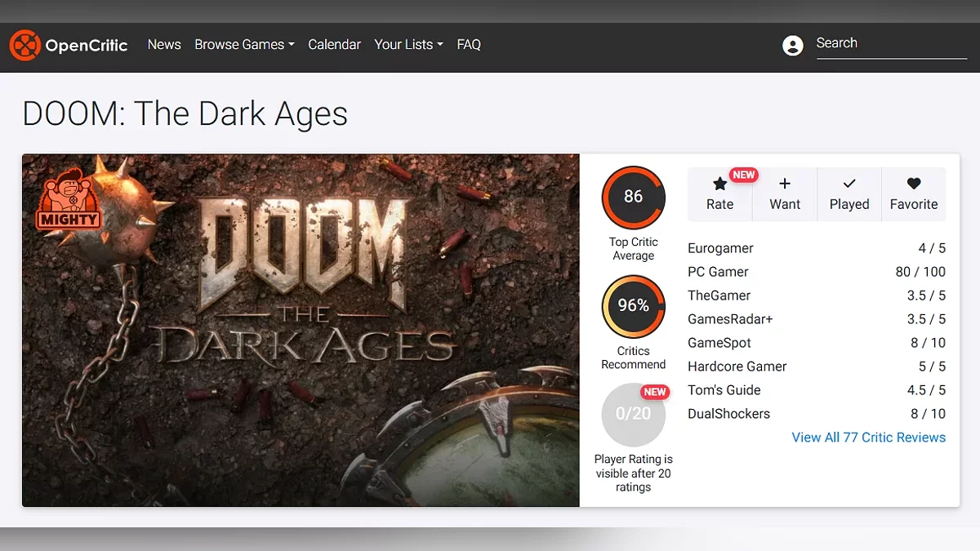Viewport: 980px width, 551px height.
Task: Open the Eurogamer review entry
Action: click(x=720, y=248)
